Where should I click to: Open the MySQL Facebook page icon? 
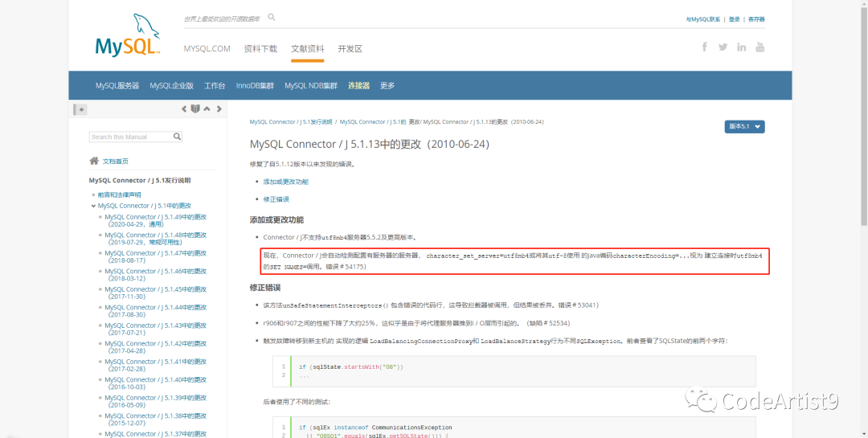coord(705,47)
